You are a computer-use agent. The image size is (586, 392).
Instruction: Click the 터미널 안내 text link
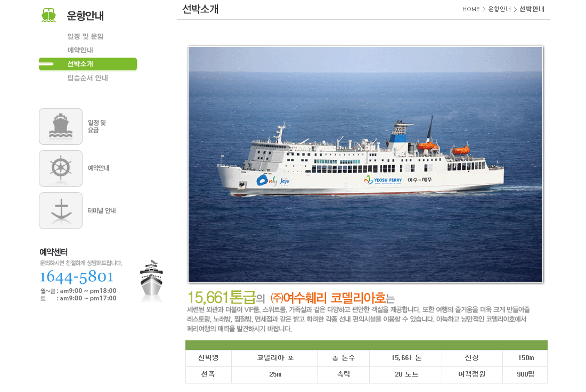pos(102,211)
